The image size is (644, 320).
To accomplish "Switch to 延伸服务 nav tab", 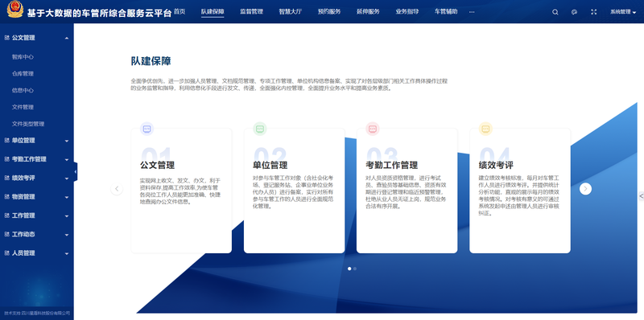I will [368, 11].
